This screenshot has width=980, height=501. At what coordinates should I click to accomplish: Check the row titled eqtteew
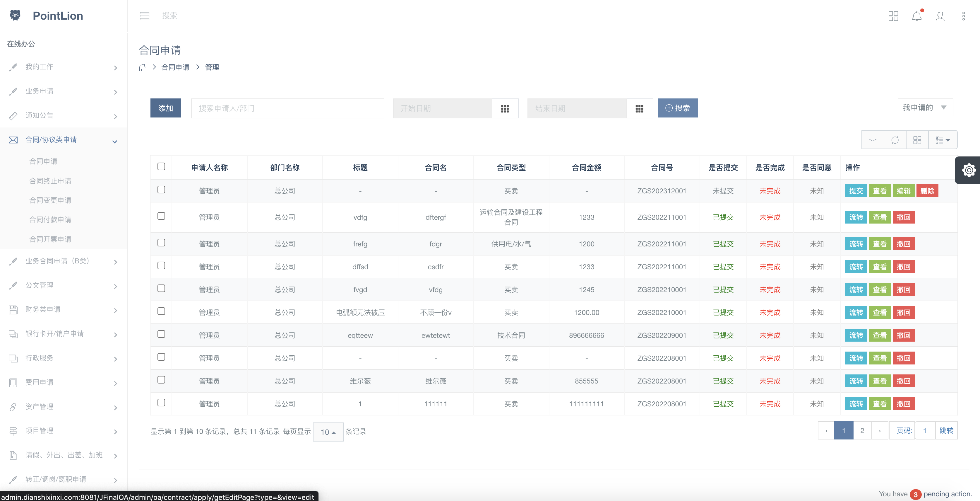pyautogui.click(x=161, y=334)
